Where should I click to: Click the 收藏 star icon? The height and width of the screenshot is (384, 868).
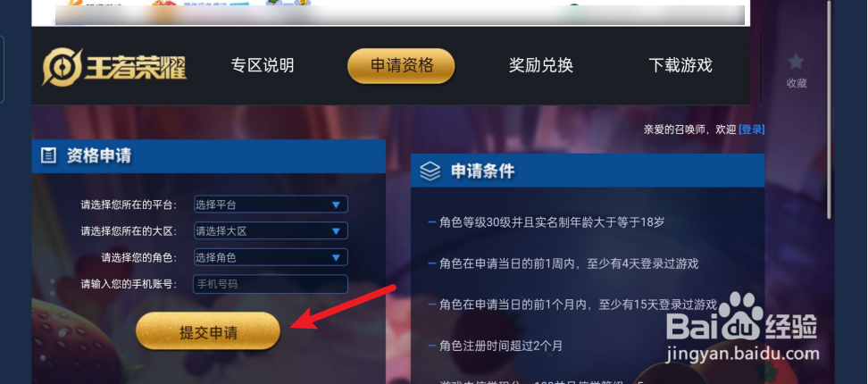(x=796, y=62)
